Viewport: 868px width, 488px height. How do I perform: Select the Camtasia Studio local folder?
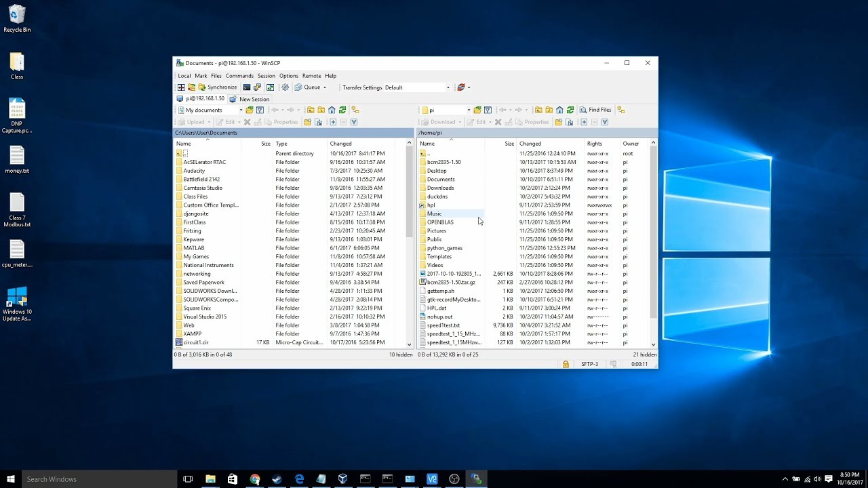[x=203, y=188]
